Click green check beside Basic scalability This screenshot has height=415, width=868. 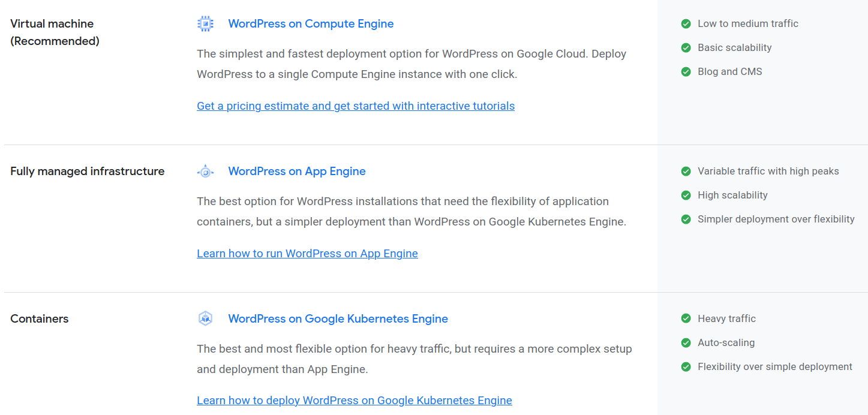[686, 48]
